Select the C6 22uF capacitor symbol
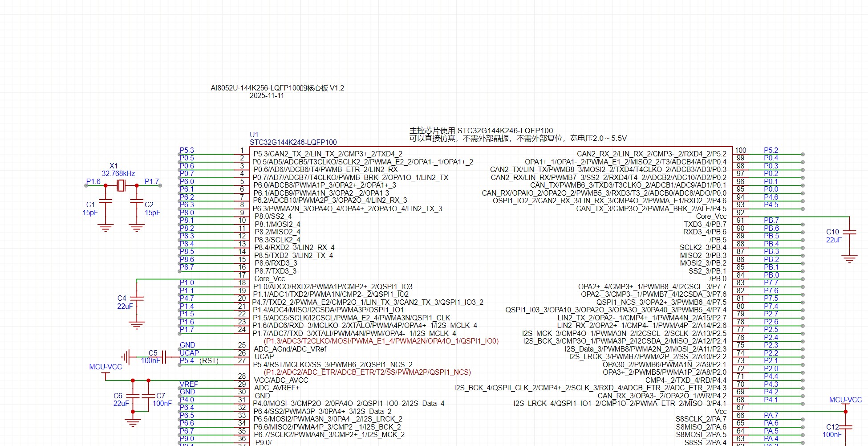The height and width of the screenshot is (446, 868). pyautogui.click(x=133, y=396)
